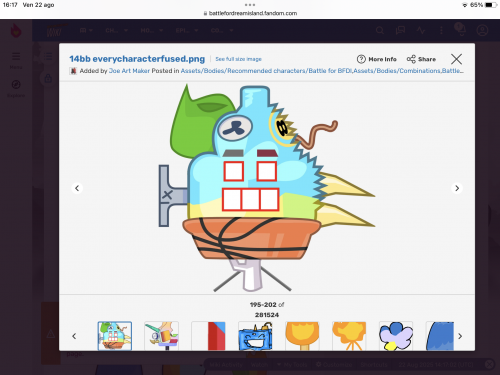Open Joe Art Maker user profile
This screenshot has height=375, width=500.
(129, 71)
